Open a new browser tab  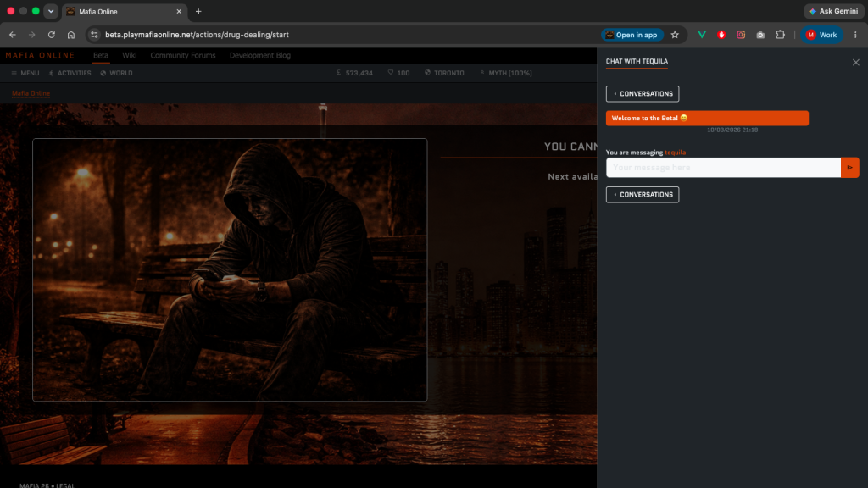198,11
